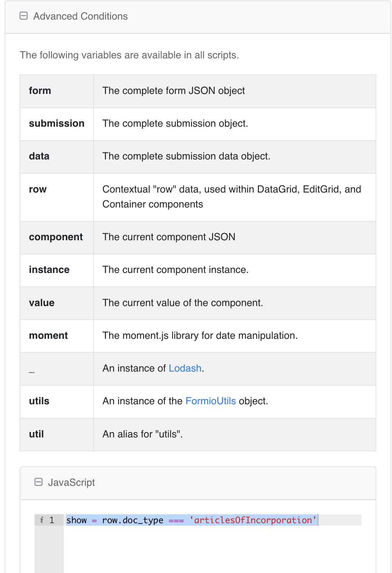Click the '===' operator in the script
Viewport: 392px width, 573px height.
[x=176, y=520]
